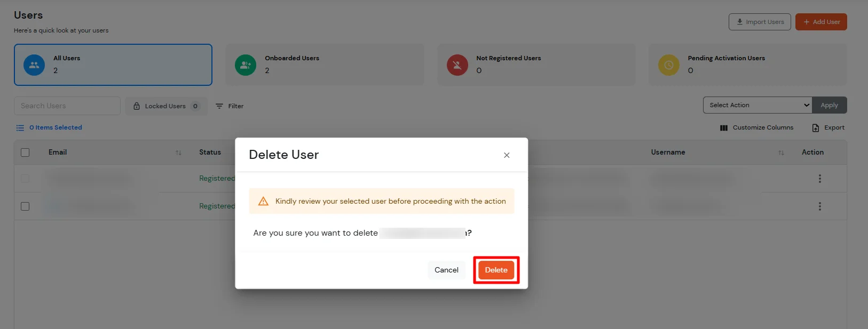Open the Import Users button
The image size is (868, 329).
(x=760, y=22)
